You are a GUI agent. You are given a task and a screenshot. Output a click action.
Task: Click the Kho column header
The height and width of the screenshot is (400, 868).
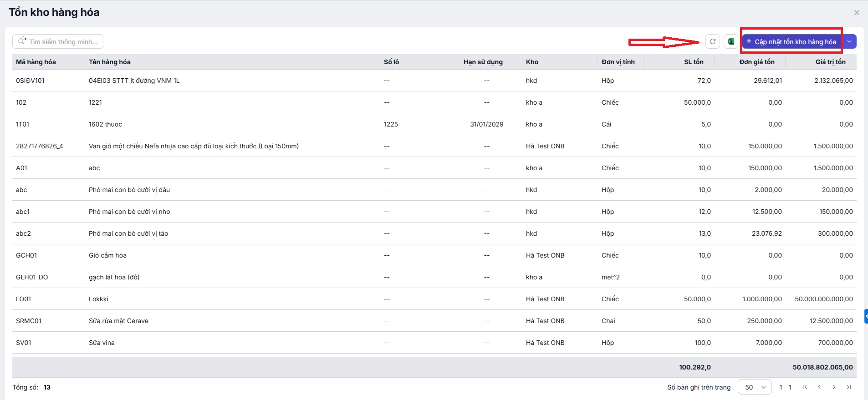532,62
